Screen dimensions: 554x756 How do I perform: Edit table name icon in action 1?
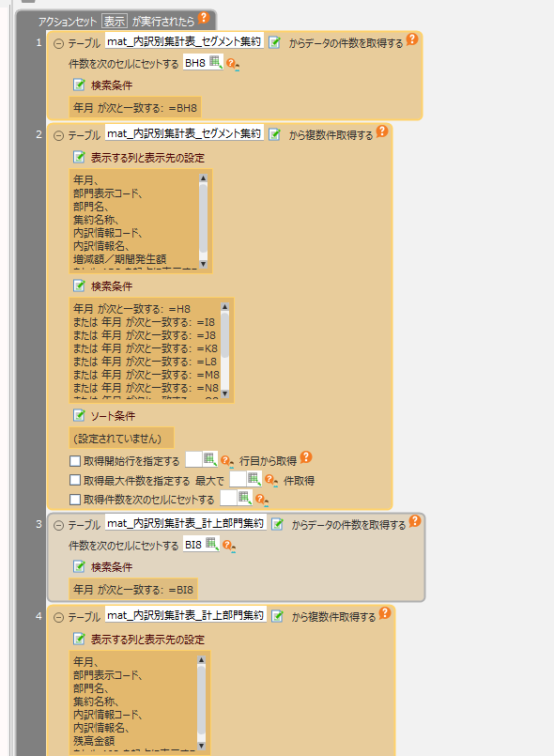(x=274, y=42)
